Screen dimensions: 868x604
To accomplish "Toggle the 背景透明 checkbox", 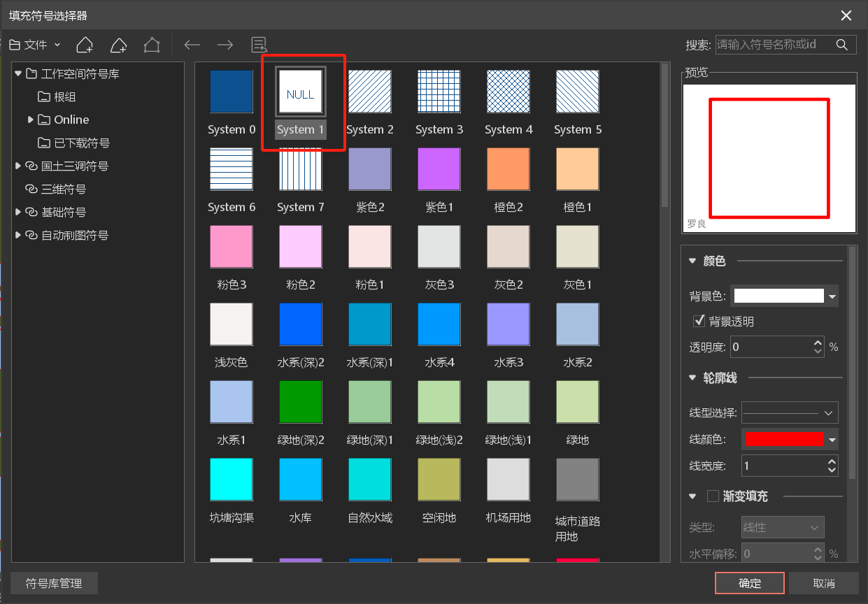I will point(698,321).
